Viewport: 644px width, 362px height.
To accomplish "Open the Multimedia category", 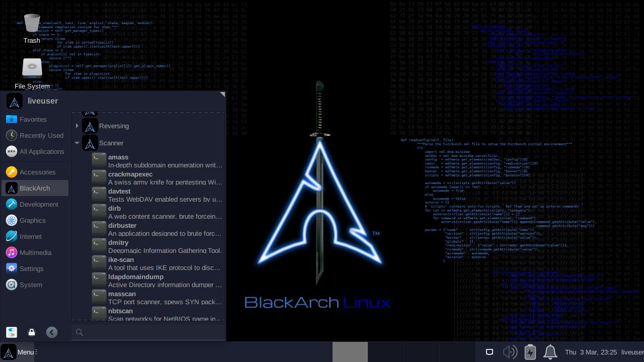I will coord(35,252).
